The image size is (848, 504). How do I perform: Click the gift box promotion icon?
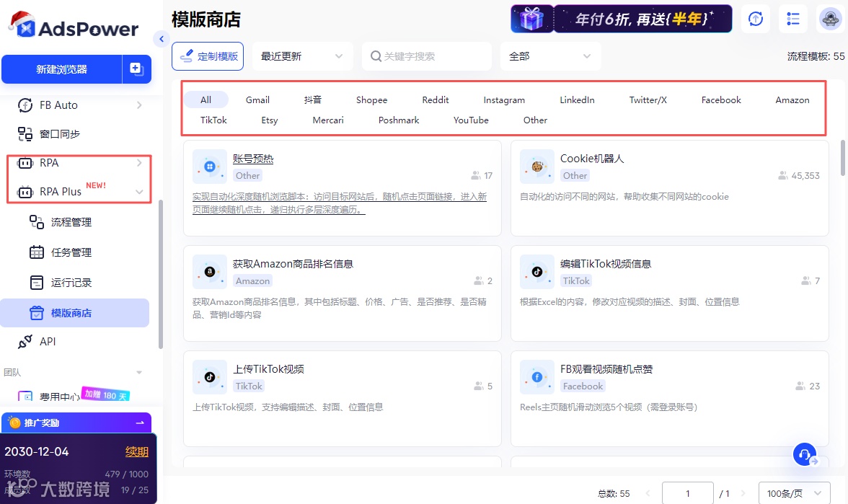[x=531, y=19]
